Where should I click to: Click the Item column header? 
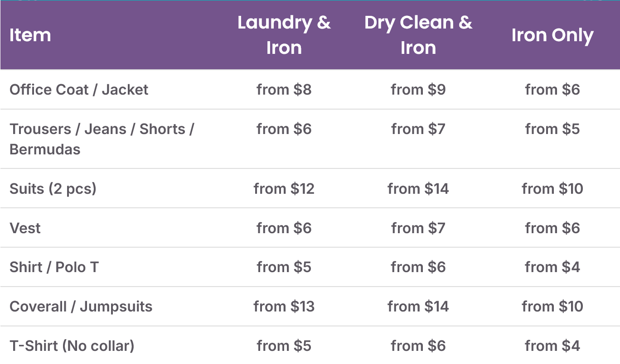coord(30,35)
